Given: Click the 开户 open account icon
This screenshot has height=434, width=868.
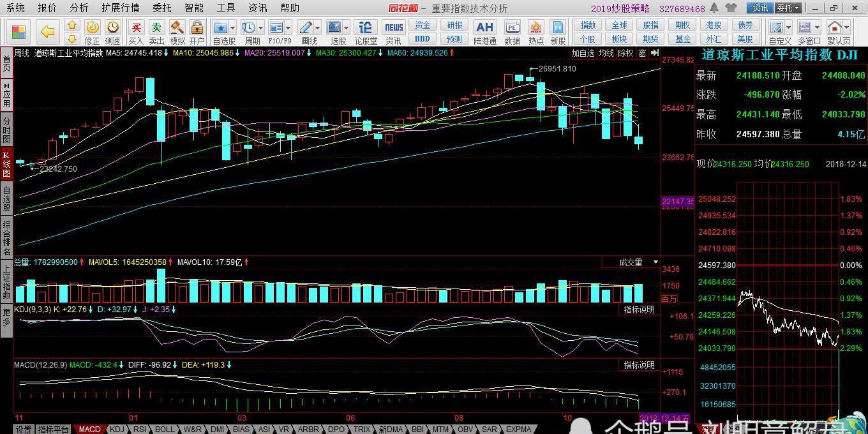Looking at the screenshot, I should pos(197,32).
